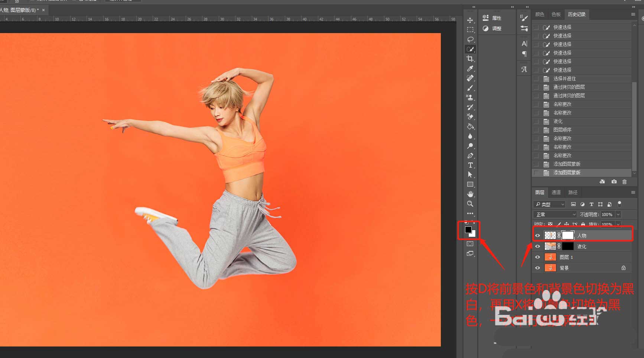The image size is (644, 358).
Task: Select the Clone Stamp tool
Action: click(x=470, y=97)
